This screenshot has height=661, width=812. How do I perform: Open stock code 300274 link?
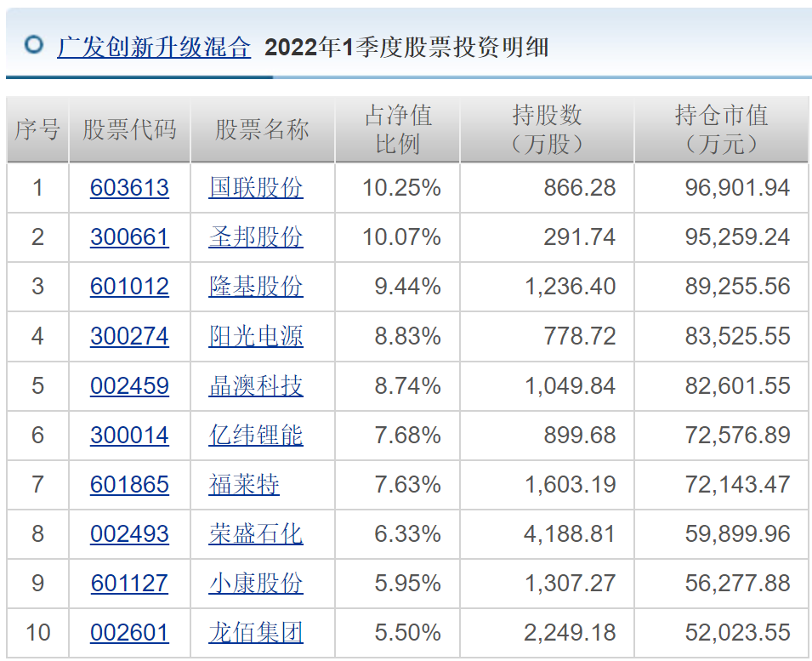[x=129, y=336]
